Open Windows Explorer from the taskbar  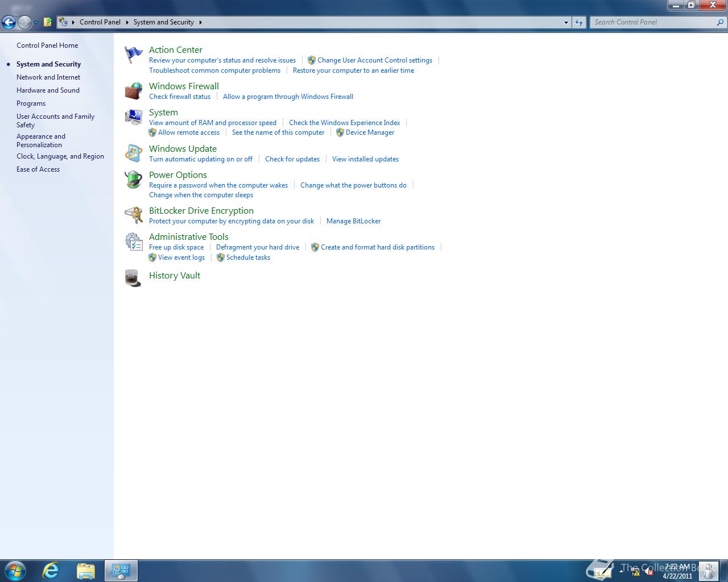(x=85, y=571)
